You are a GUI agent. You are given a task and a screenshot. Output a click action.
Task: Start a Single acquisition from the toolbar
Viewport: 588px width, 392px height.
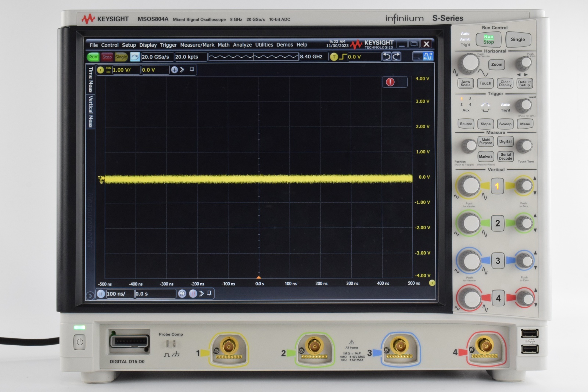(x=121, y=57)
